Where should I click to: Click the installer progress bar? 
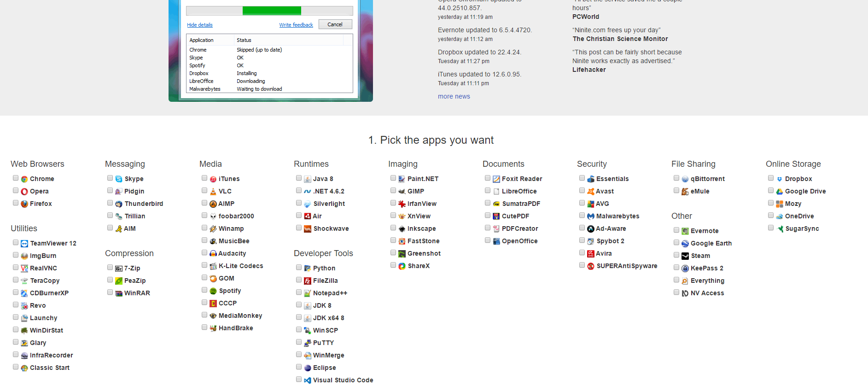[269, 11]
